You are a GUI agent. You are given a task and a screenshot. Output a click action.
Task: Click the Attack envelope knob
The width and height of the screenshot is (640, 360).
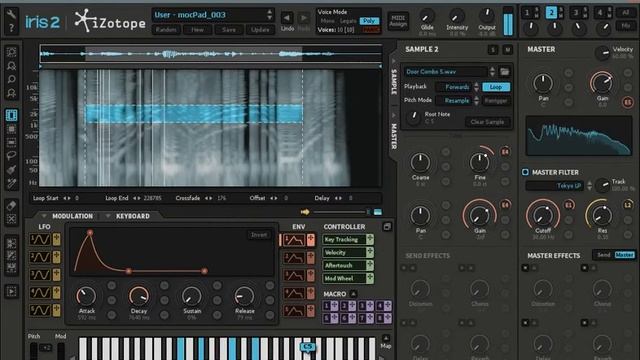pyautogui.click(x=86, y=296)
